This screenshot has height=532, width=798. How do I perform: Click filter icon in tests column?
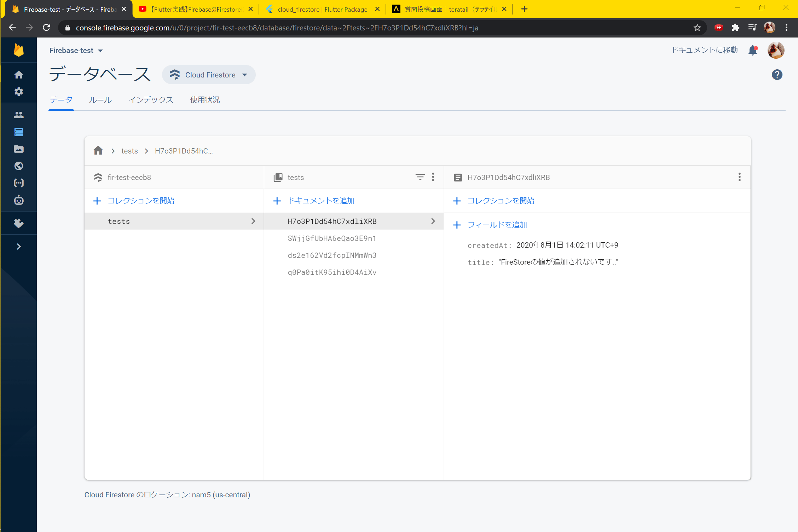tap(420, 177)
